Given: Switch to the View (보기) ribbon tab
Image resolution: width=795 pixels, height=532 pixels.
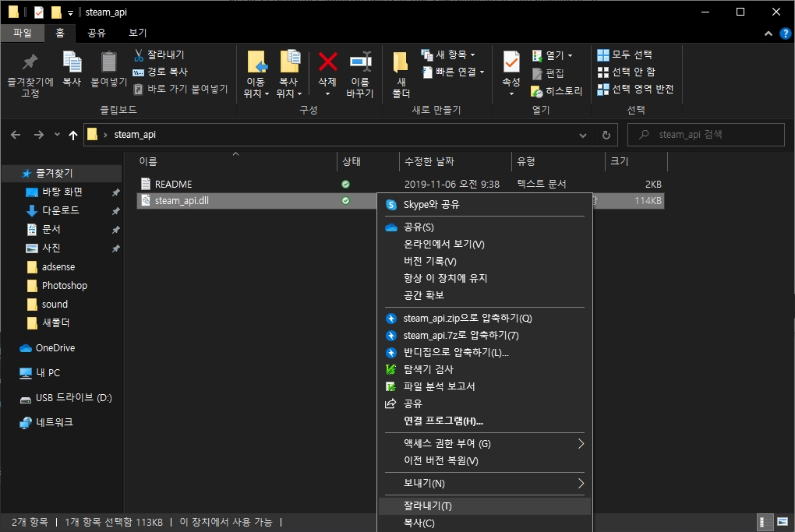Looking at the screenshot, I should click(x=137, y=33).
